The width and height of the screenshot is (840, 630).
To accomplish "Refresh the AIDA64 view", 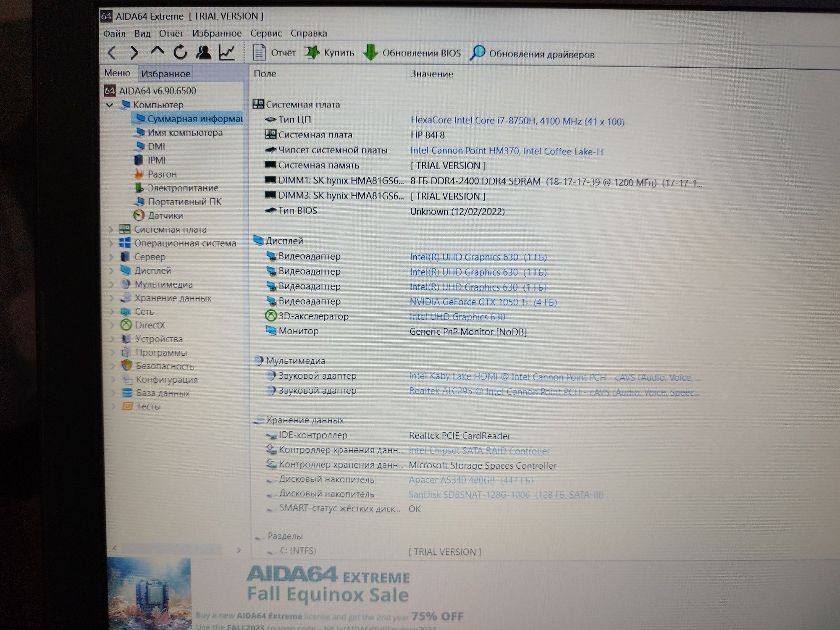I will (x=180, y=52).
